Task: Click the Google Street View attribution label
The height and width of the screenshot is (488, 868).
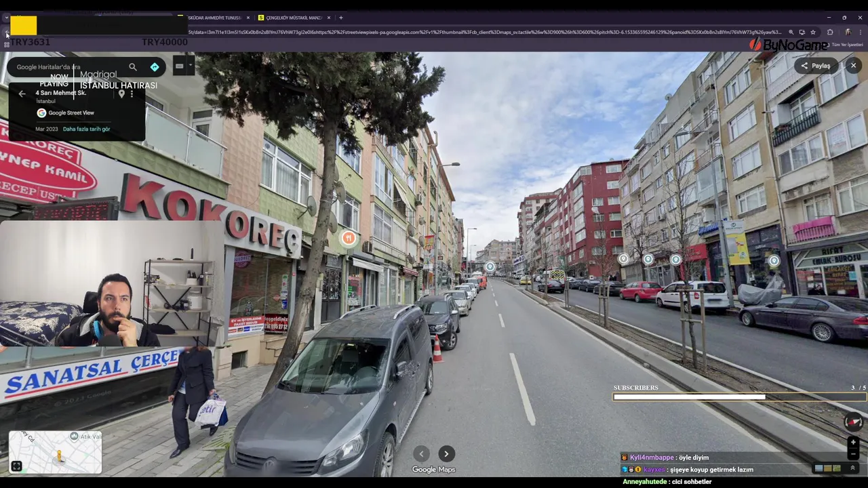Action: 71,113
